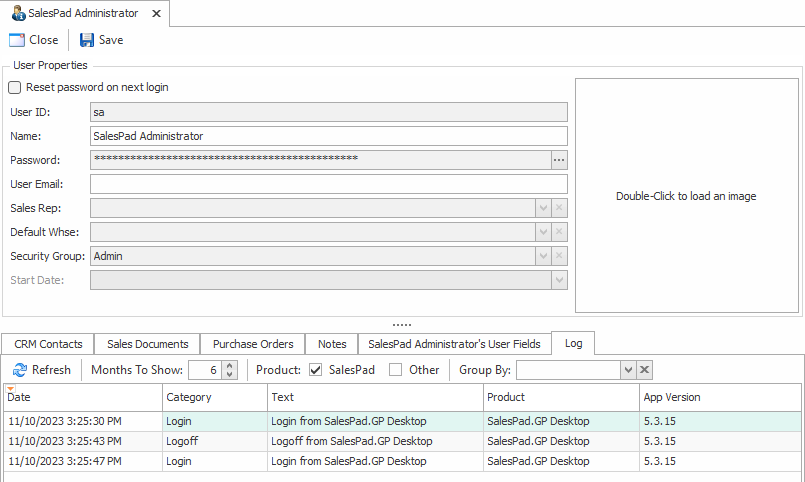Click in the User Email input field

click(329, 184)
